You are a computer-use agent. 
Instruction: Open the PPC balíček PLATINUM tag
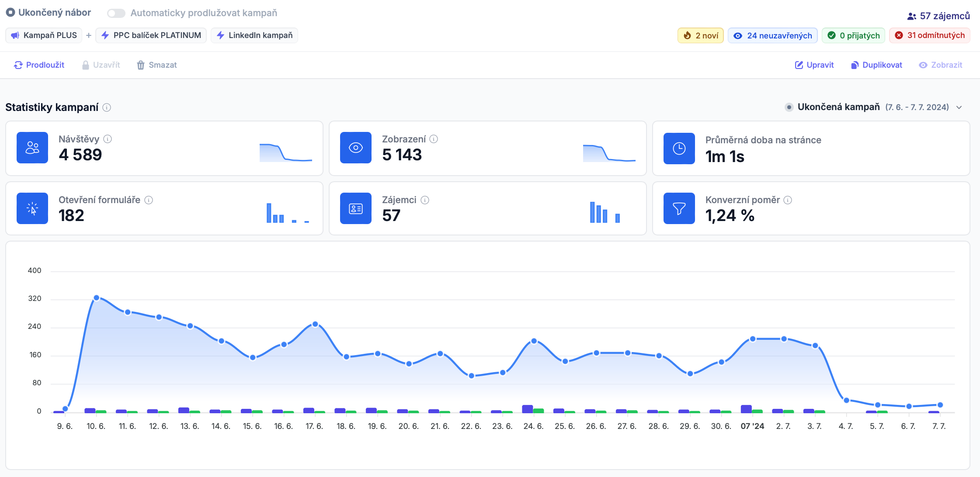[151, 35]
